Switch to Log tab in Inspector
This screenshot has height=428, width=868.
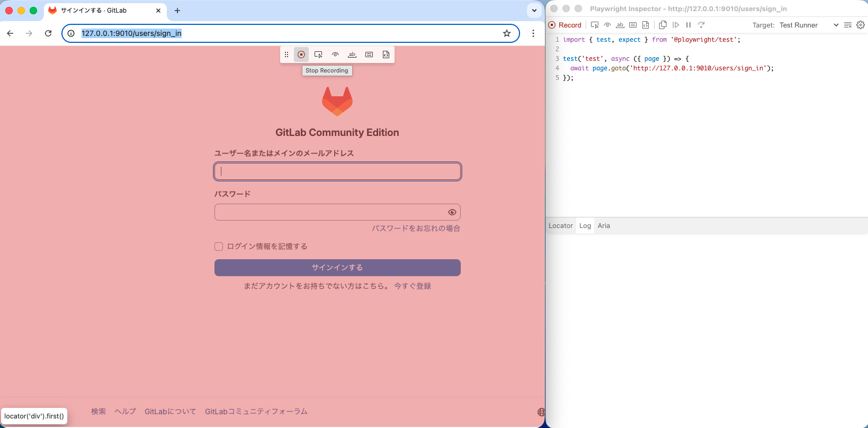tap(585, 225)
